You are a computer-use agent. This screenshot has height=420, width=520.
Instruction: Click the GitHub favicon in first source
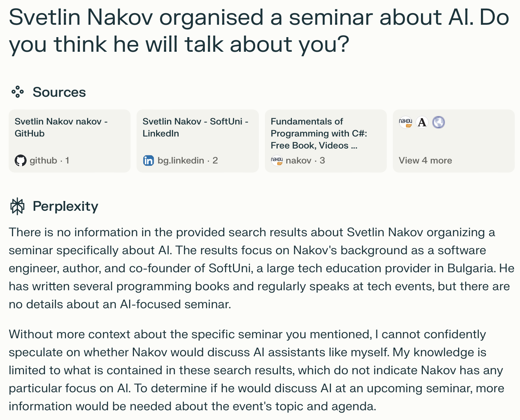click(21, 160)
